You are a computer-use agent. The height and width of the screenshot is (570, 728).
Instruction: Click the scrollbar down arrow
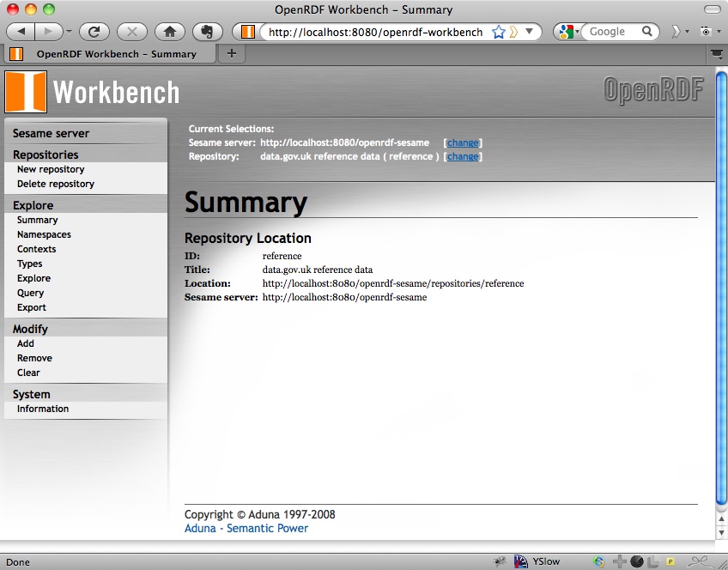(721, 532)
